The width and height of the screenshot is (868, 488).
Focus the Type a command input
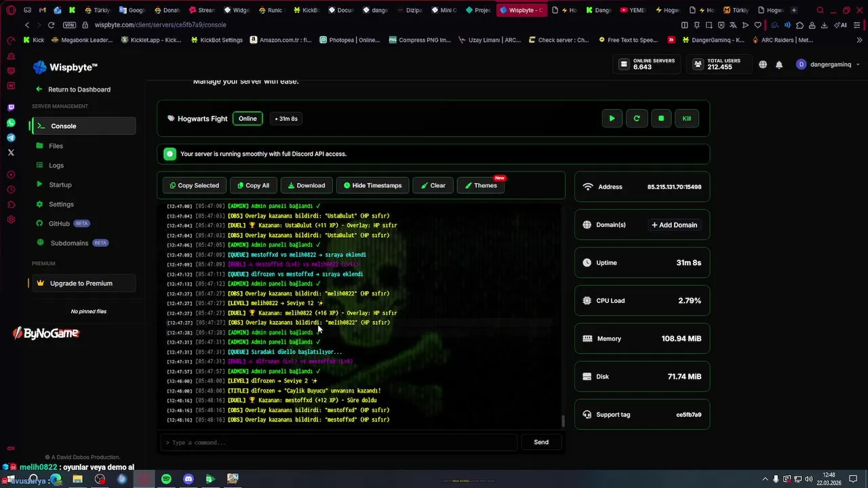(x=339, y=443)
